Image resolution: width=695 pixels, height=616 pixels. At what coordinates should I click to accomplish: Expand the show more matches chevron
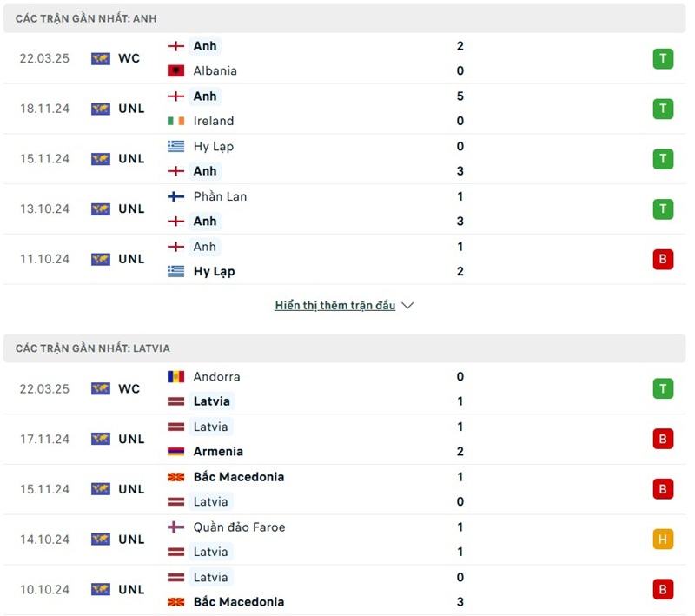click(408, 306)
